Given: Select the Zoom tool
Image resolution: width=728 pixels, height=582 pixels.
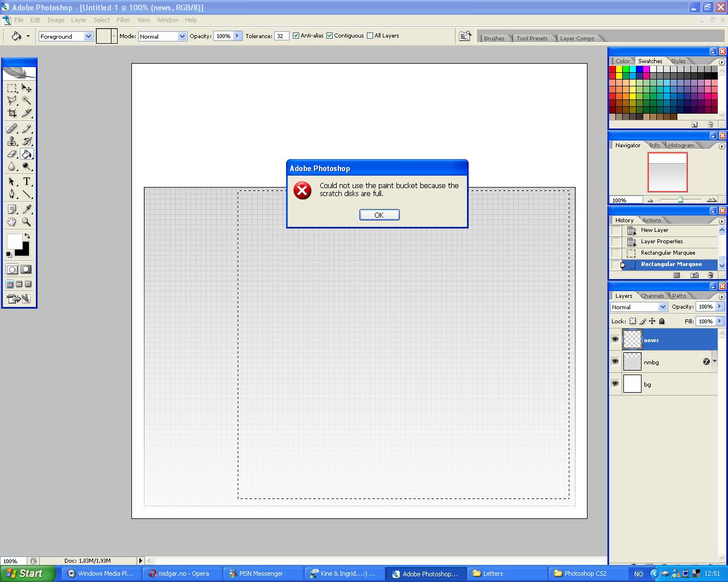Looking at the screenshot, I should click(27, 222).
